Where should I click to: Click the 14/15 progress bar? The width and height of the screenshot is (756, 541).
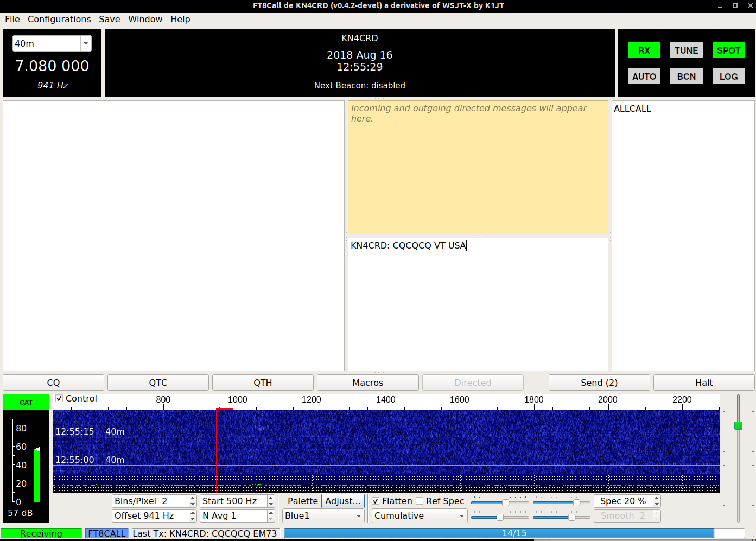click(x=514, y=533)
